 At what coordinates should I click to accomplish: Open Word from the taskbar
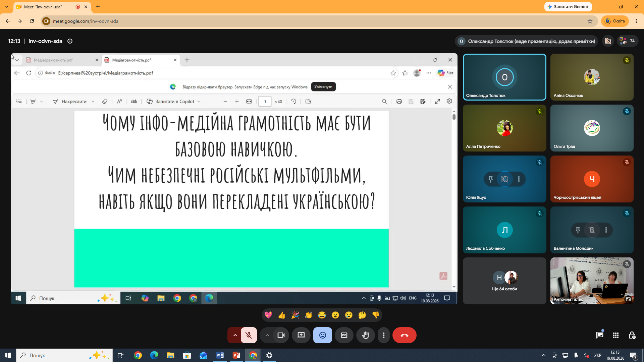click(220, 355)
